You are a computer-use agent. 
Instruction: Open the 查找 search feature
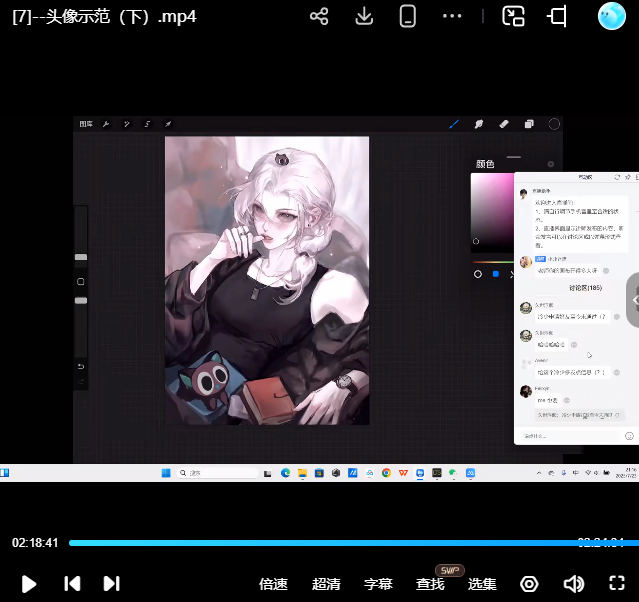click(430, 584)
